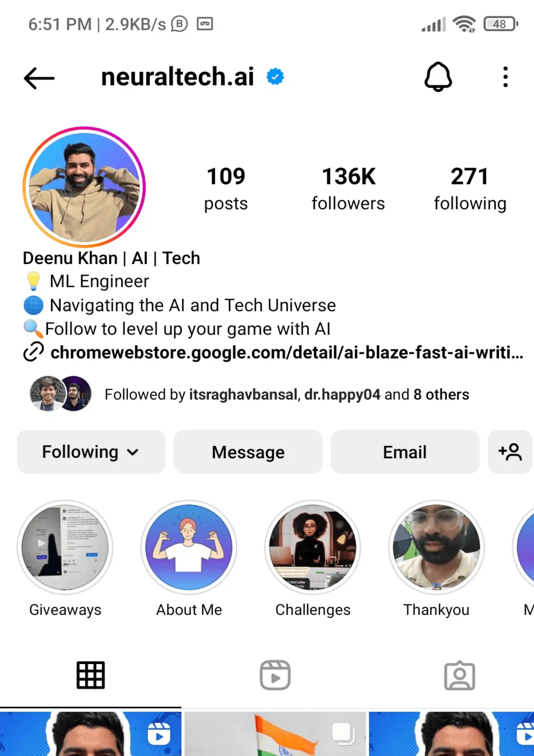Viewport: 534px width, 756px height.
Task: Open the Challenges story highlight
Action: point(313,547)
